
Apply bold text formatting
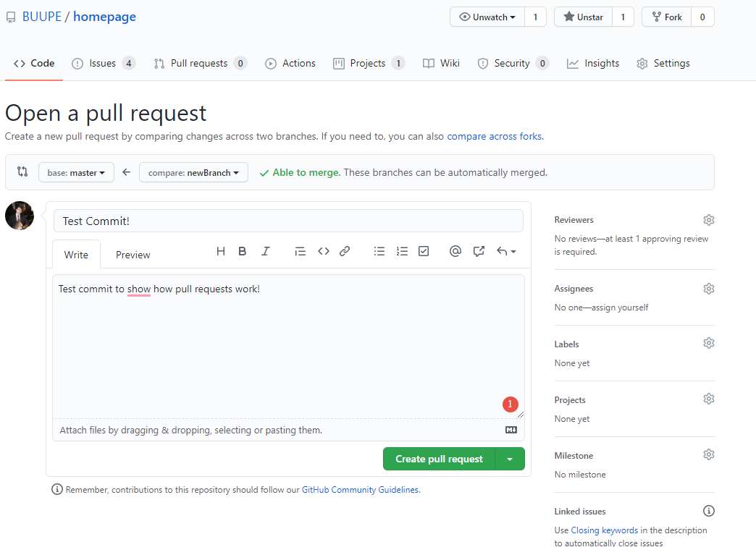coord(243,251)
